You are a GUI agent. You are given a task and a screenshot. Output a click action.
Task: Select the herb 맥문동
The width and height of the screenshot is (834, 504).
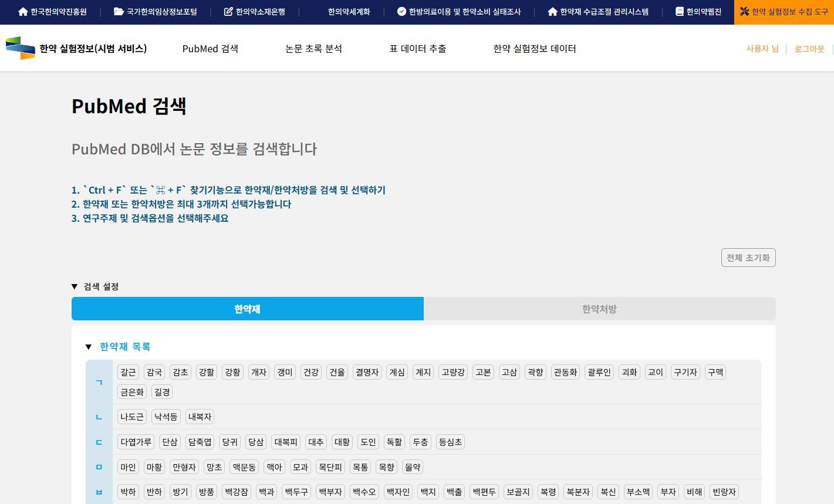coord(244,467)
